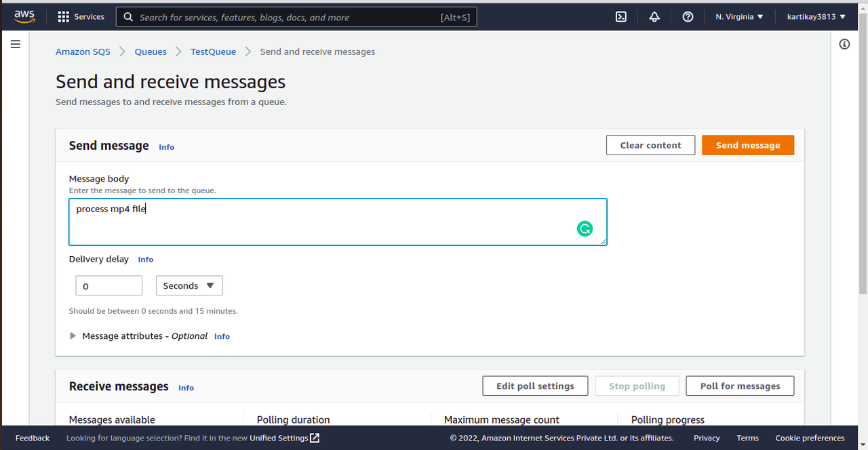Go to Queues breadcrumb

[x=151, y=52]
